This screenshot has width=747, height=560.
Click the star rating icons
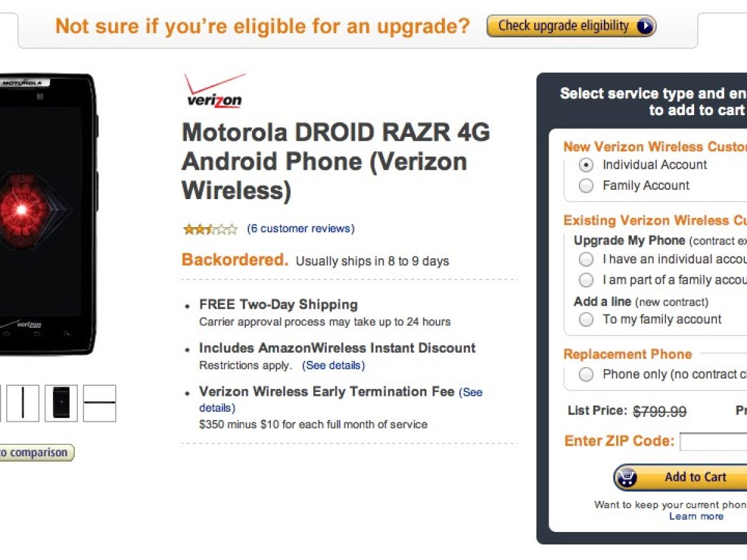(x=210, y=229)
